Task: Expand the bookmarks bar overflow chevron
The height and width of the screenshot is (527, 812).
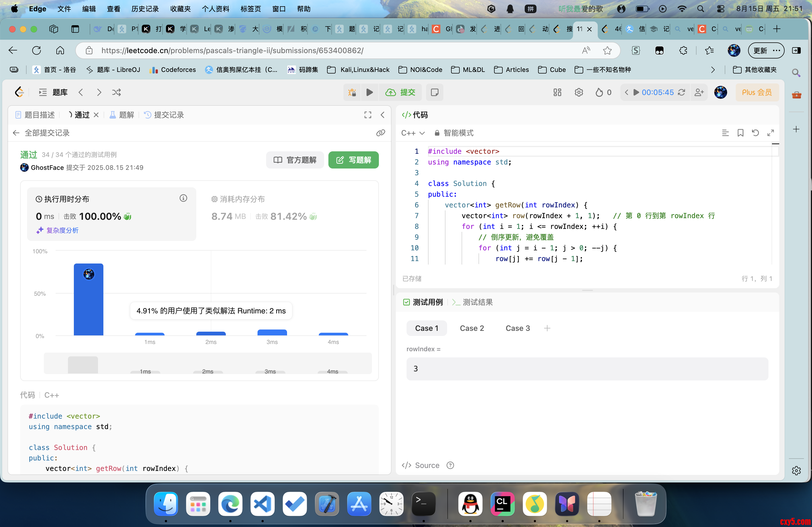Action: click(713, 70)
